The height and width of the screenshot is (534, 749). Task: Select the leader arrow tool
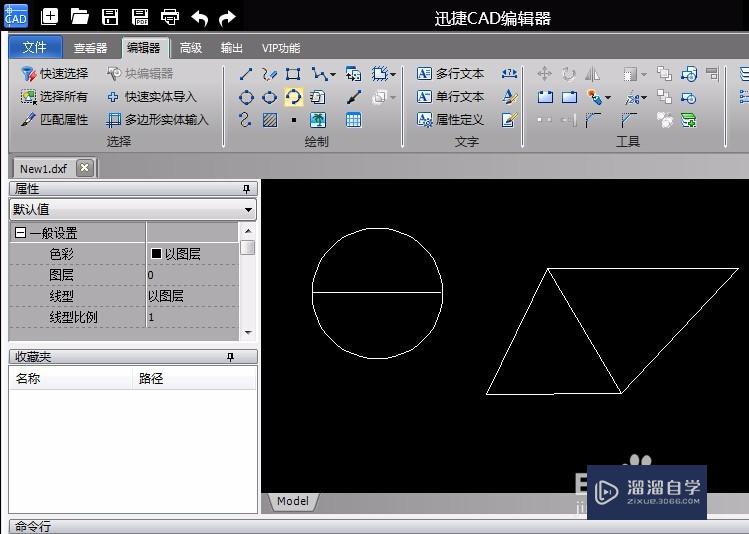coord(354,97)
